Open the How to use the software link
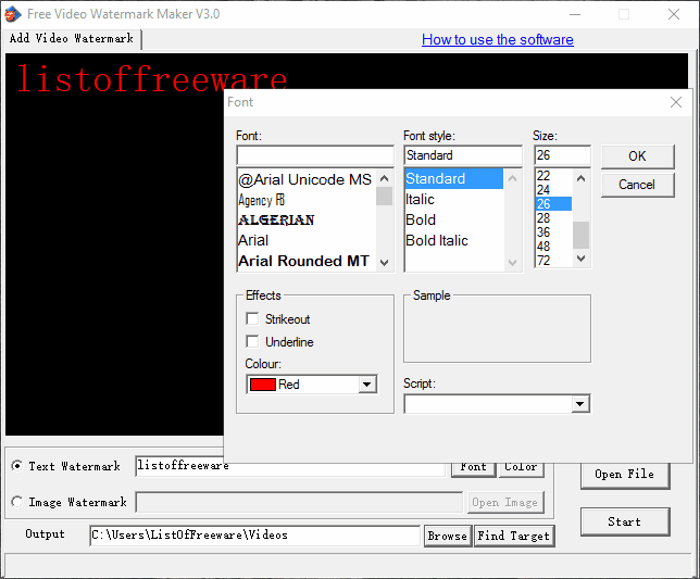The image size is (700, 579). pyautogui.click(x=497, y=40)
